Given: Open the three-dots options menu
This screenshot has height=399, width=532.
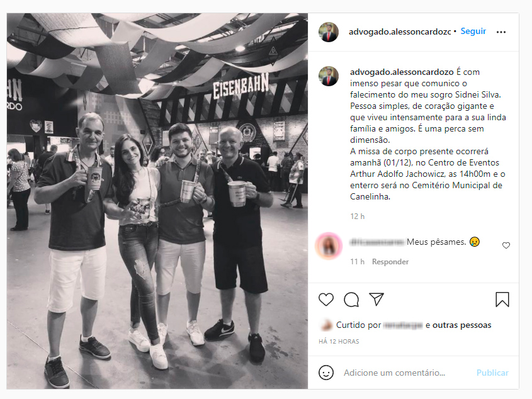Looking at the screenshot, I should click(x=501, y=32).
